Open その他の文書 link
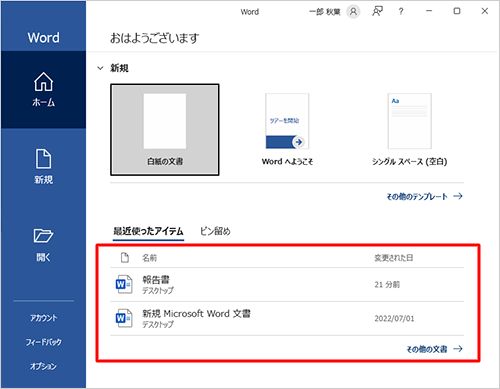This screenshot has width=500, height=389. [x=435, y=349]
